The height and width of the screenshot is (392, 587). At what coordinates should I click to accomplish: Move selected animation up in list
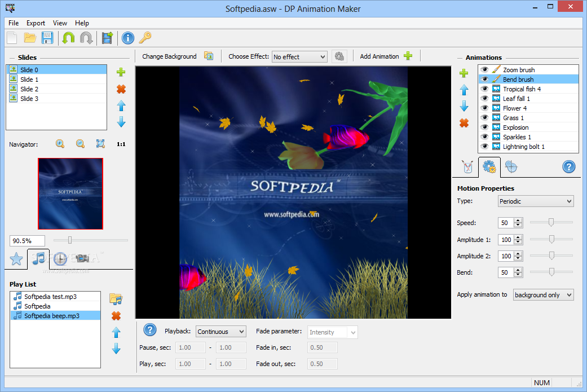pyautogui.click(x=464, y=90)
